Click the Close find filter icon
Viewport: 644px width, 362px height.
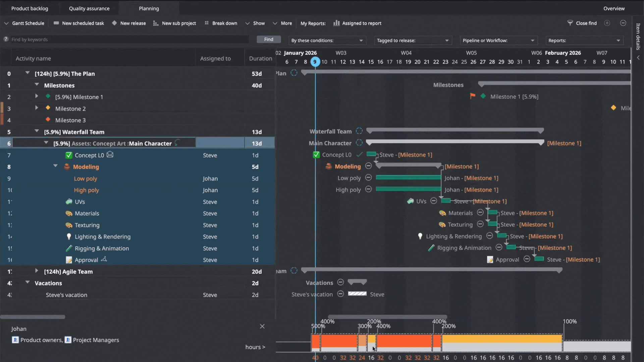click(x=570, y=23)
